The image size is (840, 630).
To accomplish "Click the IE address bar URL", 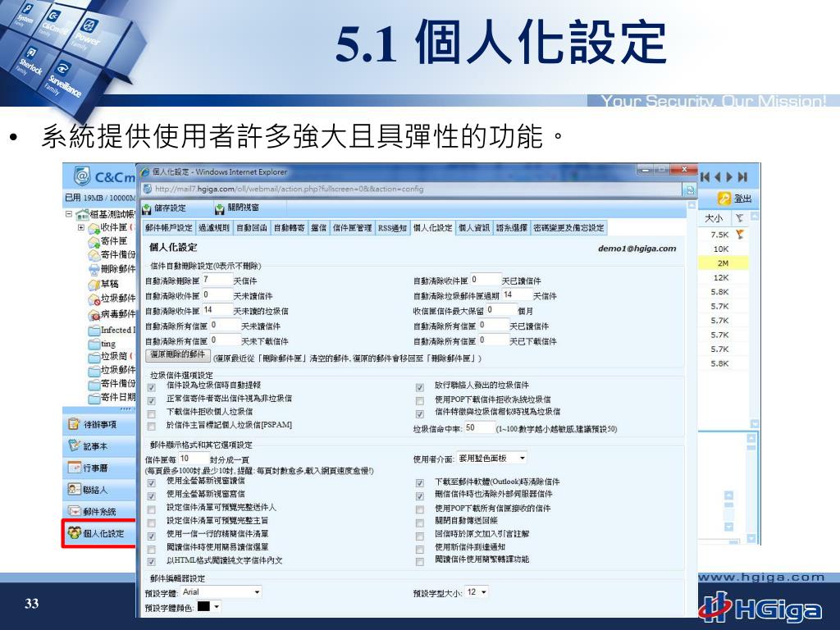I will 290,189.
